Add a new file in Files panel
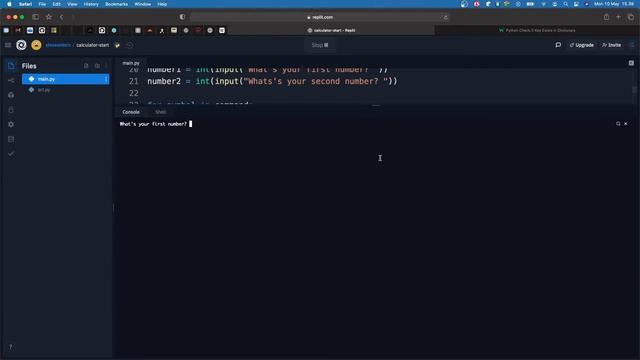 pos(86,66)
